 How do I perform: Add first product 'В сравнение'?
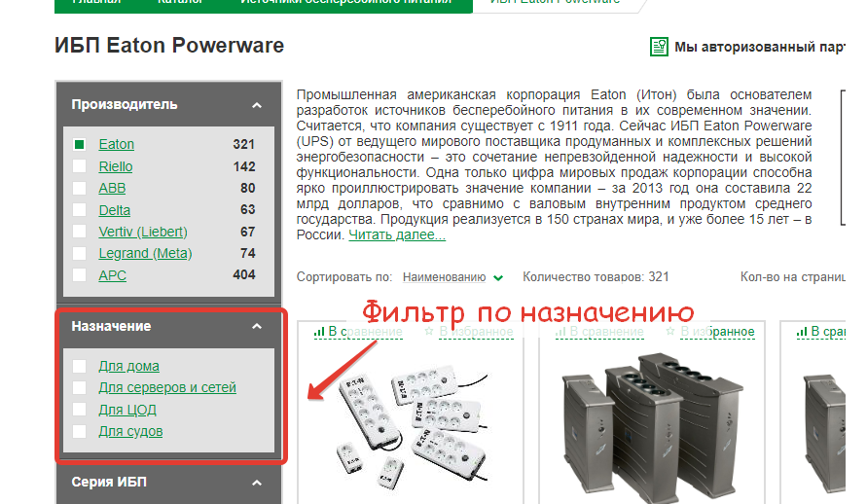tap(365, 332)
